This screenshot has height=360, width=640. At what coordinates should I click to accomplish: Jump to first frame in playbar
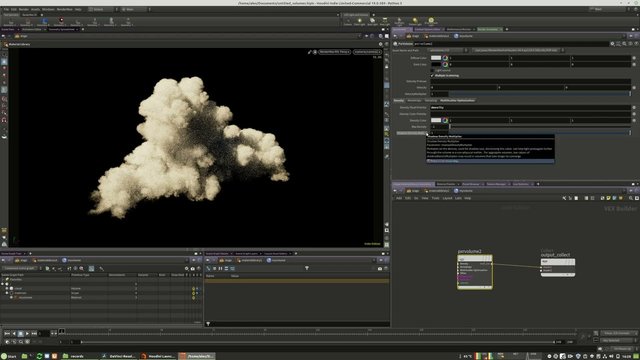(7, 333)
